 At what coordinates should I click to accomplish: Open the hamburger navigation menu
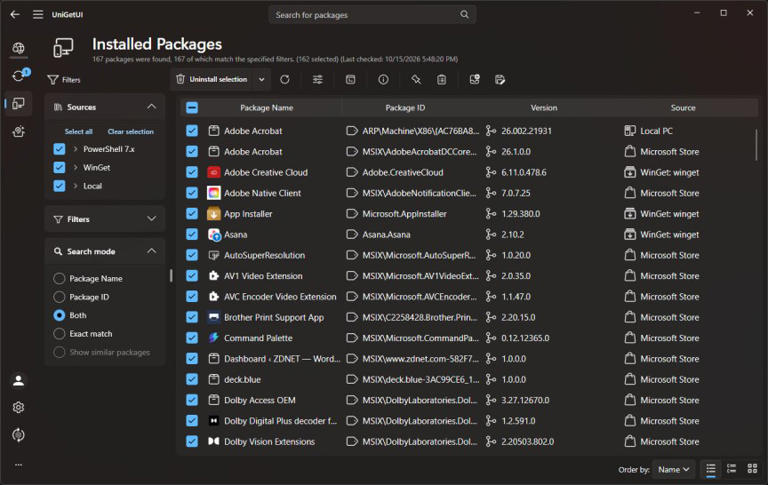point(38,14)
